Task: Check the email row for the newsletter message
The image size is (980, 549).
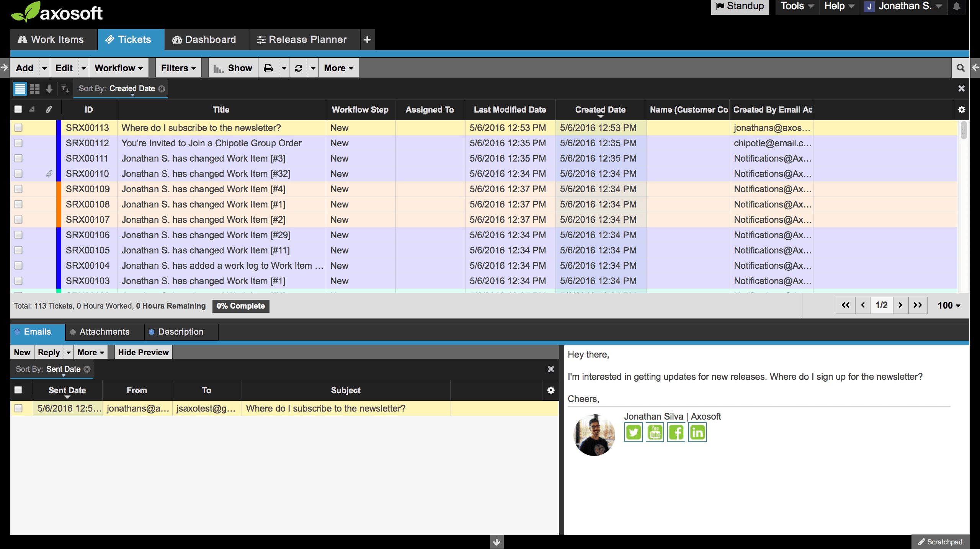Action: click(18, 408)
